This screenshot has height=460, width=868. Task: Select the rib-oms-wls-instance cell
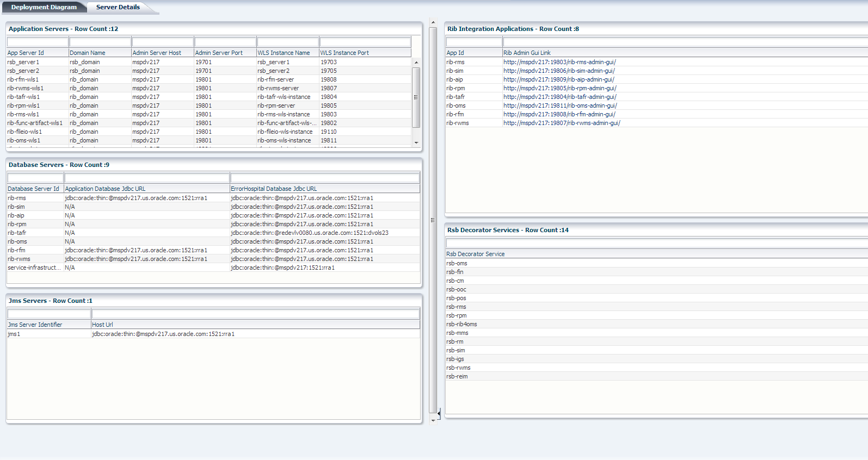(288, 140)
